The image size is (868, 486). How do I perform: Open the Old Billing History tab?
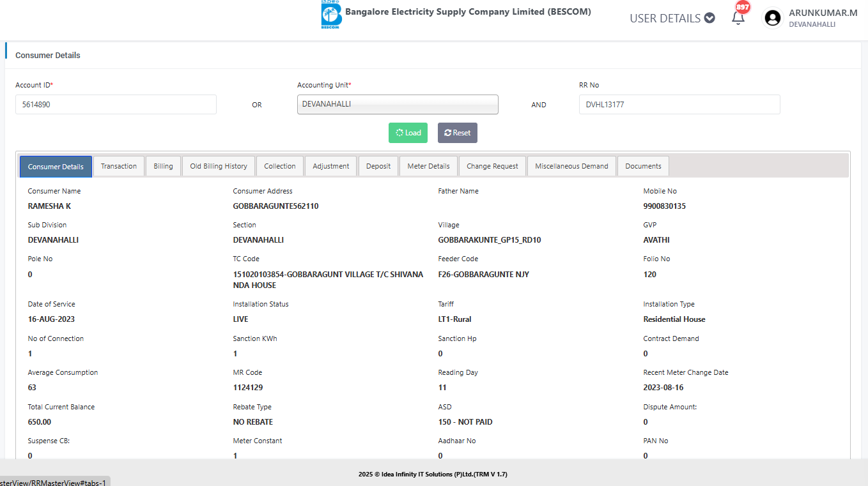pos(219,166)
